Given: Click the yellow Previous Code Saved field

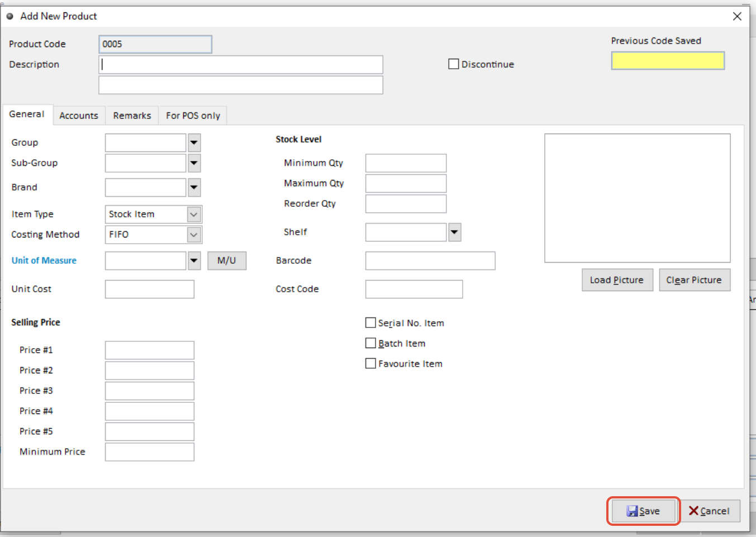Looking at the screenshot, I should pyautogui.click(x=668, y=60).
